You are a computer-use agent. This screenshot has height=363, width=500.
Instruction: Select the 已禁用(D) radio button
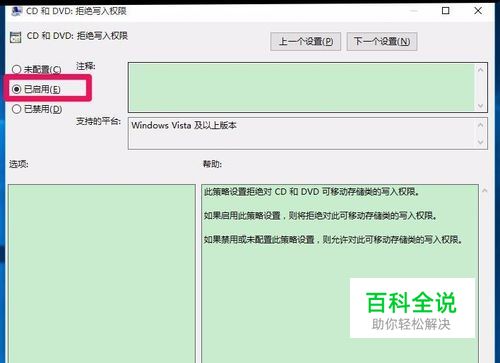tap(17, 109)
